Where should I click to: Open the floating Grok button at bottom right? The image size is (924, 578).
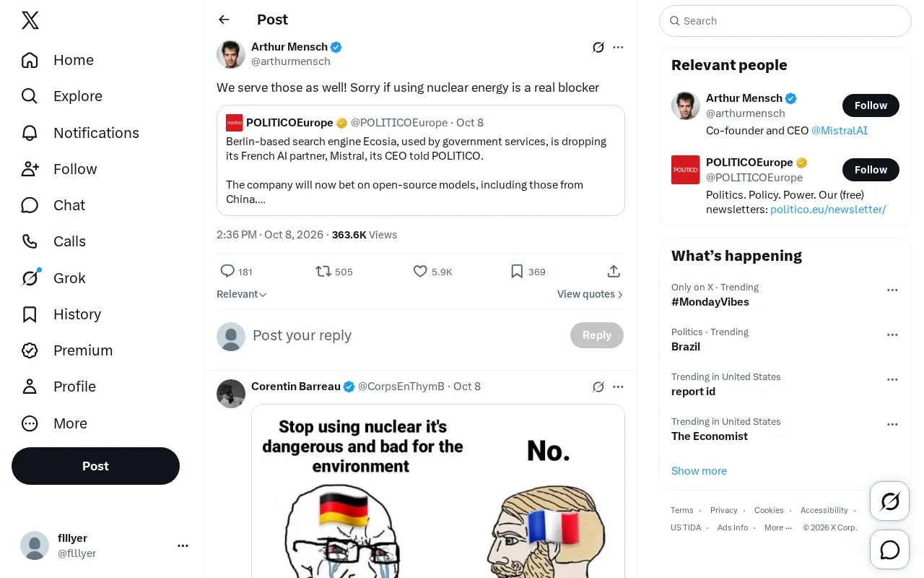890,501
